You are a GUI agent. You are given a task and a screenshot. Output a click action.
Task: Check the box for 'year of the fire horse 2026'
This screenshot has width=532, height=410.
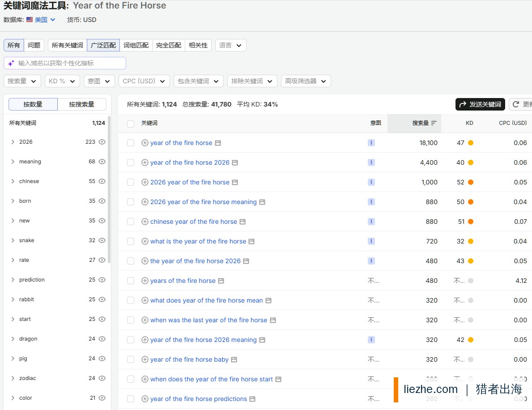click(x=131, y=162)
